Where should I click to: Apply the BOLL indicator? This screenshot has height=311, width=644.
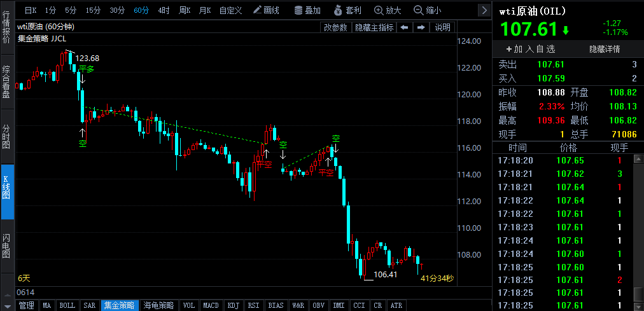(67, 305)
